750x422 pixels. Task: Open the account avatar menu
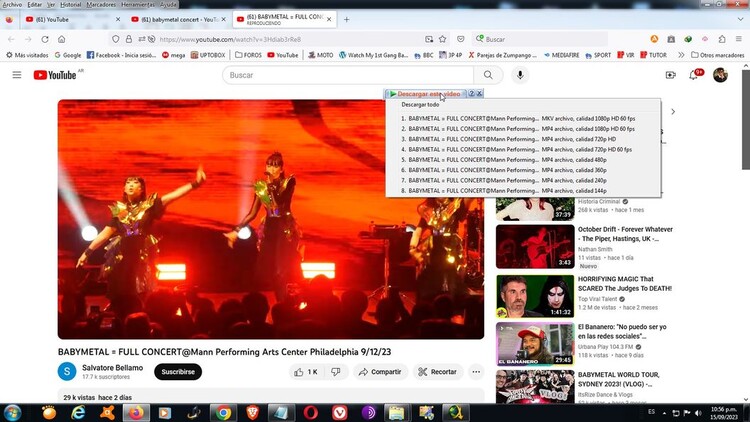(720, 75)
